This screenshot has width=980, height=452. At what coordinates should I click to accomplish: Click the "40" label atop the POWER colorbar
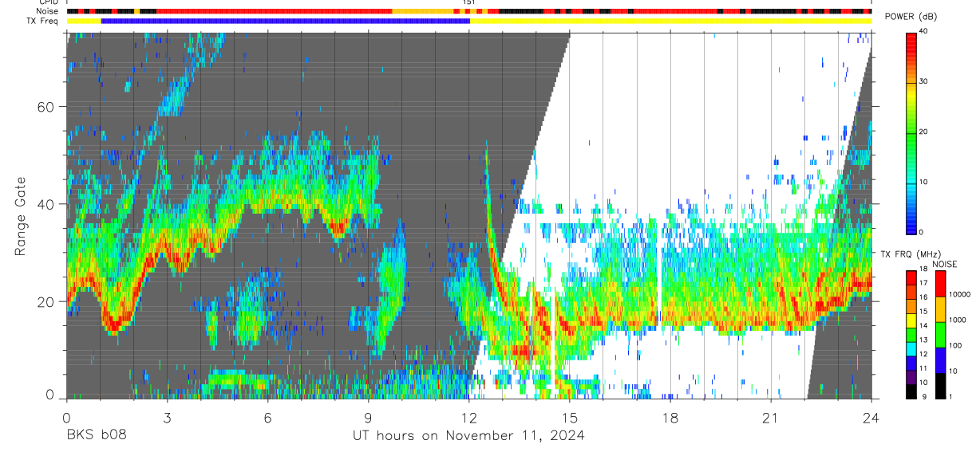pyautogui.click(x=924, y=32)
